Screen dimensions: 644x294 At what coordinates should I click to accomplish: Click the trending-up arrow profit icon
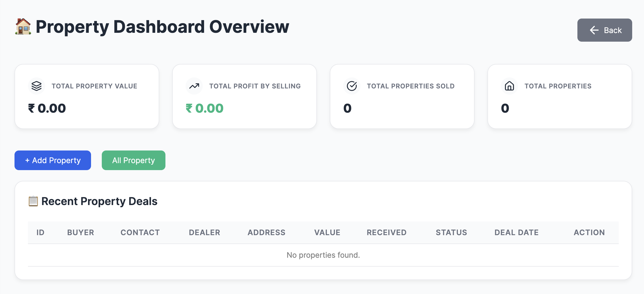194,86
